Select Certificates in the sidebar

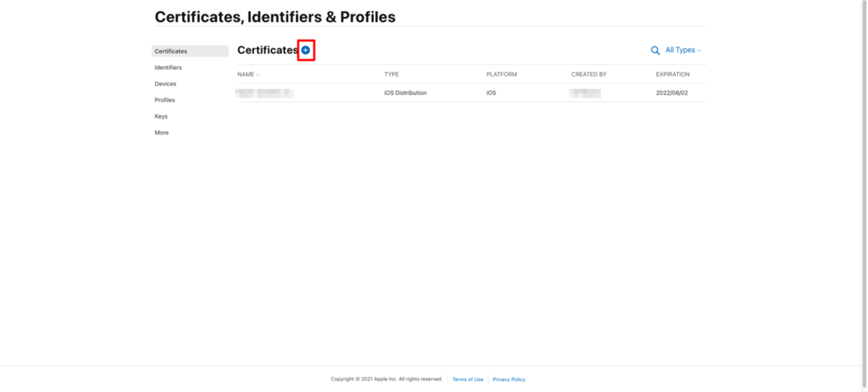(x=190, y=51)
